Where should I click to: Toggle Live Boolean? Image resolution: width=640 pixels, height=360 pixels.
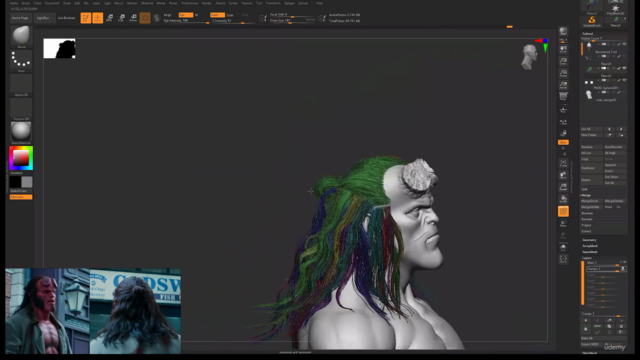coord(66,18)
